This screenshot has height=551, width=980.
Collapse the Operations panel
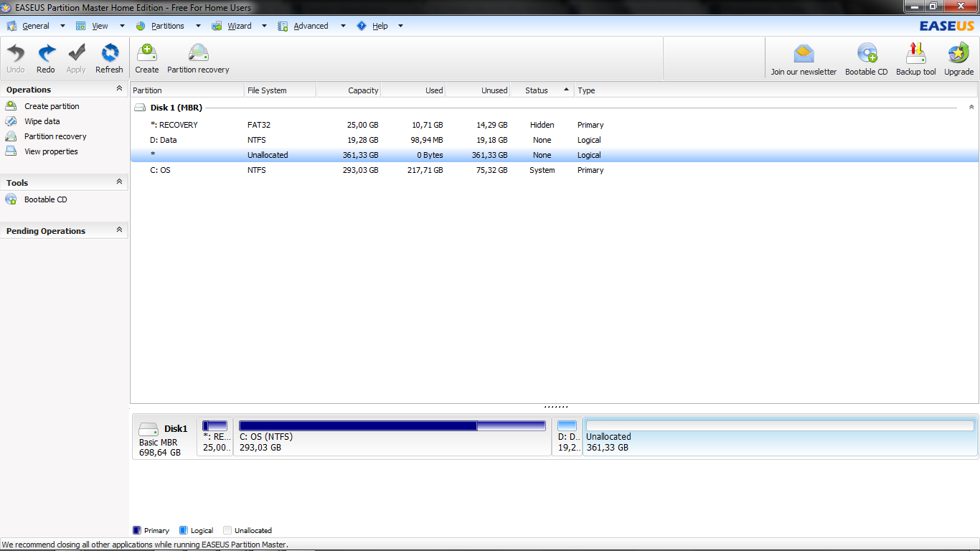click(119, 89)
